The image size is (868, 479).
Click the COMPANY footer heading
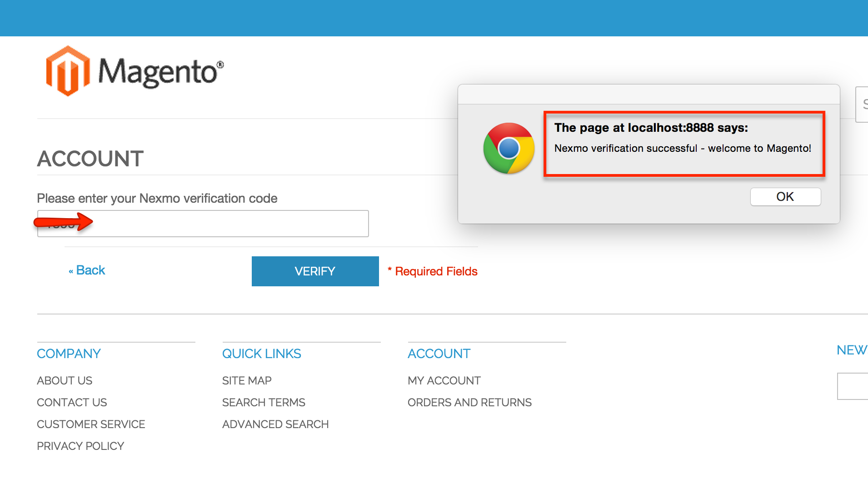pyautogui.click(x=69, y=354)
